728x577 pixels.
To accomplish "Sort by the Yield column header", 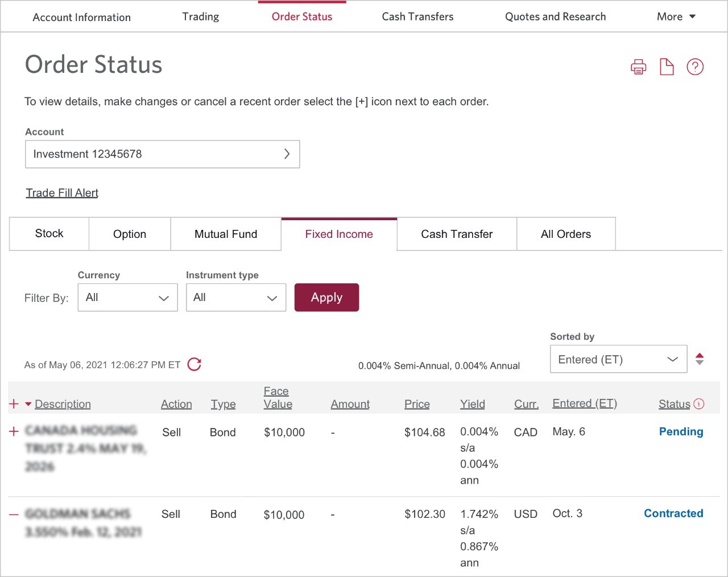I will [x=473, y=404].
